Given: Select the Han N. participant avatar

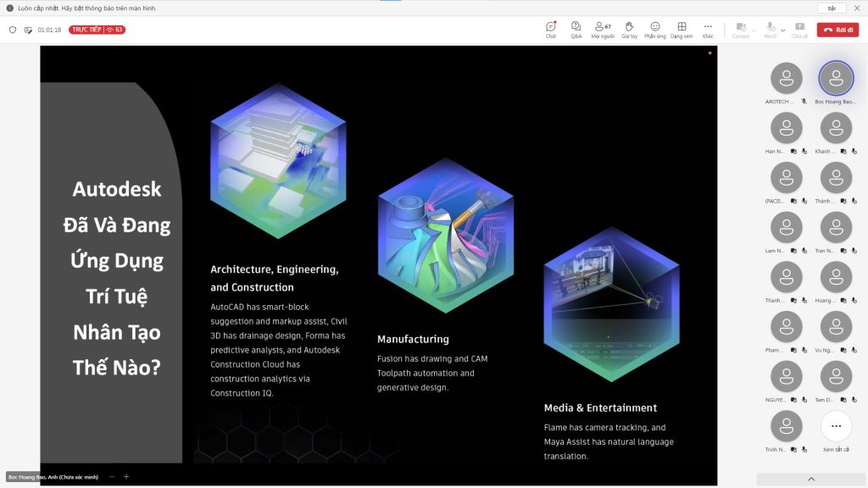Looking at the screenshot, I should 786,128.
